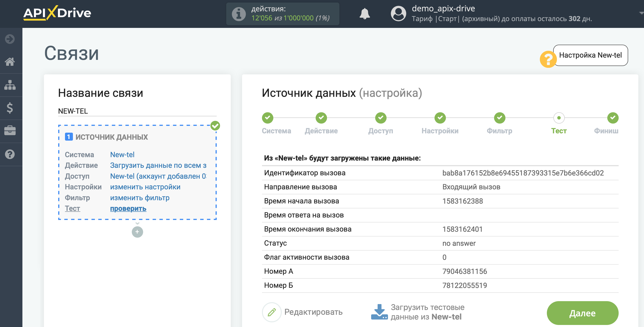Click the download test data icon
The width and height of the screenshot is (644, 327).
tap(379, 312)
